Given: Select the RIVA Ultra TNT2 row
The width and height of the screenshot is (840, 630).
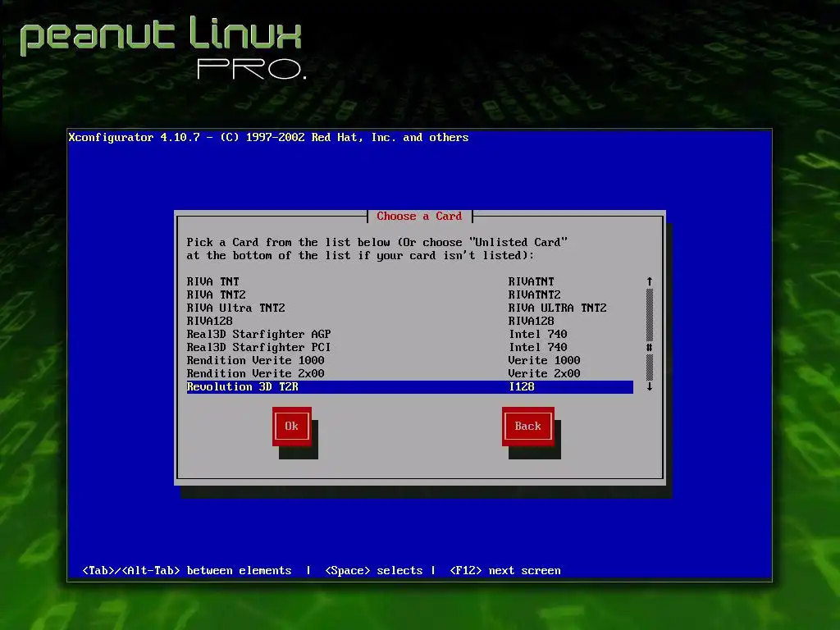Looking at the screenshot, I should [410, 308].
